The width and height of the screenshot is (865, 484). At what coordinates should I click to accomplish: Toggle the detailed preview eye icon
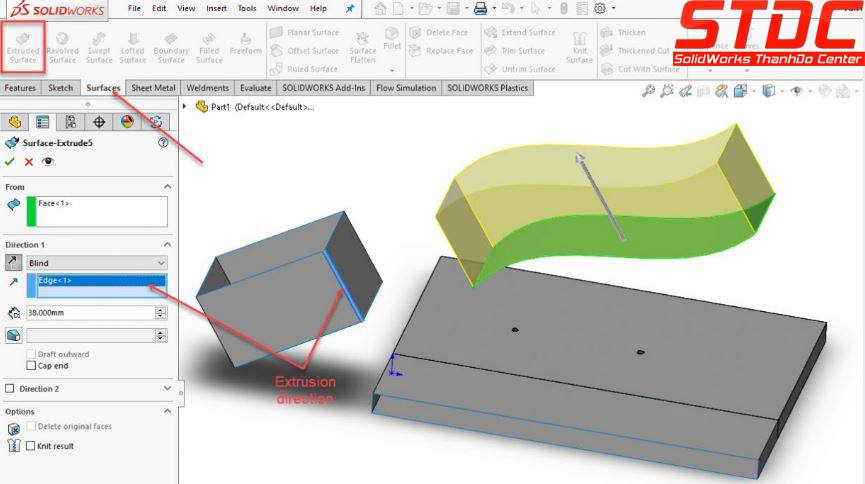click(x=48, y=162)
